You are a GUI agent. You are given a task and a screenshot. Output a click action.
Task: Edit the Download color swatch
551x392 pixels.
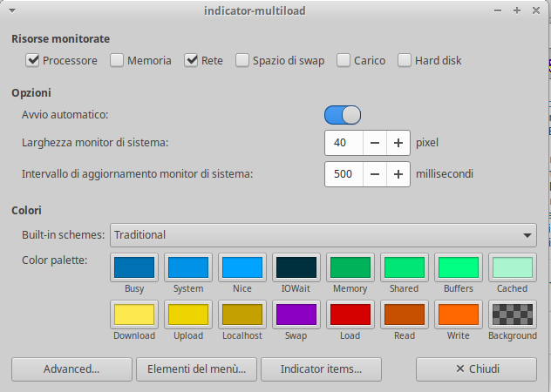[x=134, y=314]
